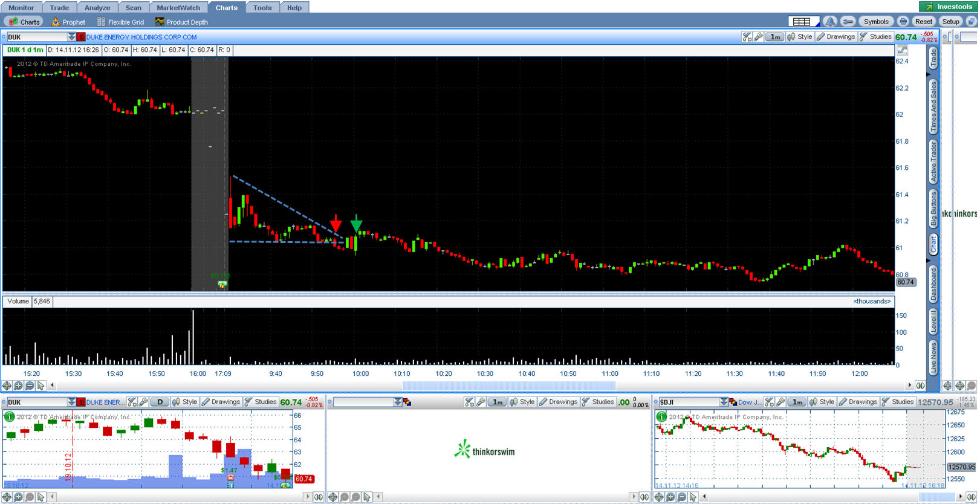Click Setup button
This screenshot has height=504, width=980.
point(950,22)
